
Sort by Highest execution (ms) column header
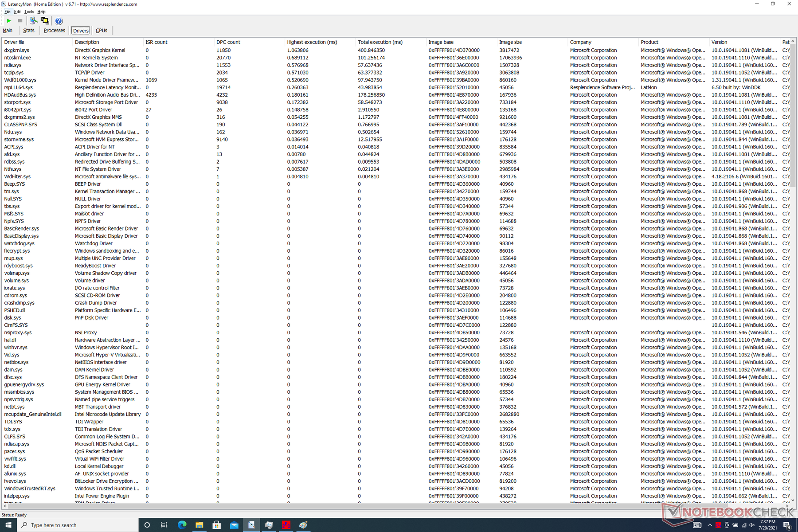click(x=321, y=42)
